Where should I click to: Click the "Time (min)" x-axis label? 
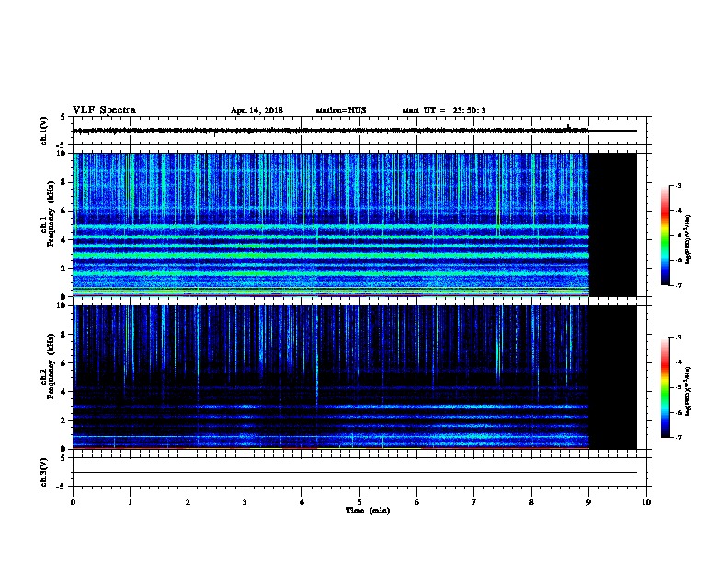(x=368, y=511)
